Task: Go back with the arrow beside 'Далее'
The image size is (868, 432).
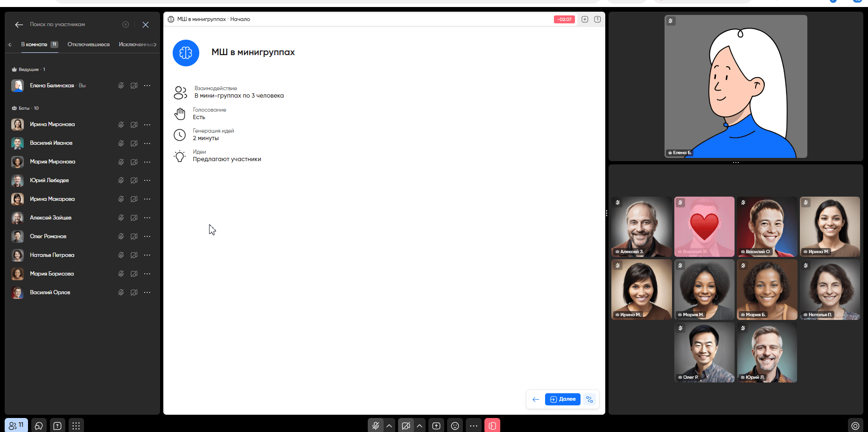Action: tap(536, 399)
